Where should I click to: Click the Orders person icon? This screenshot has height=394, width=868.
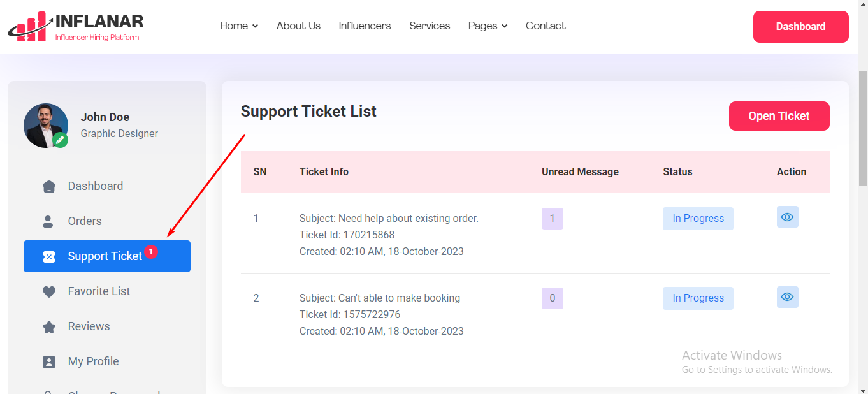(x=48, y=221)
